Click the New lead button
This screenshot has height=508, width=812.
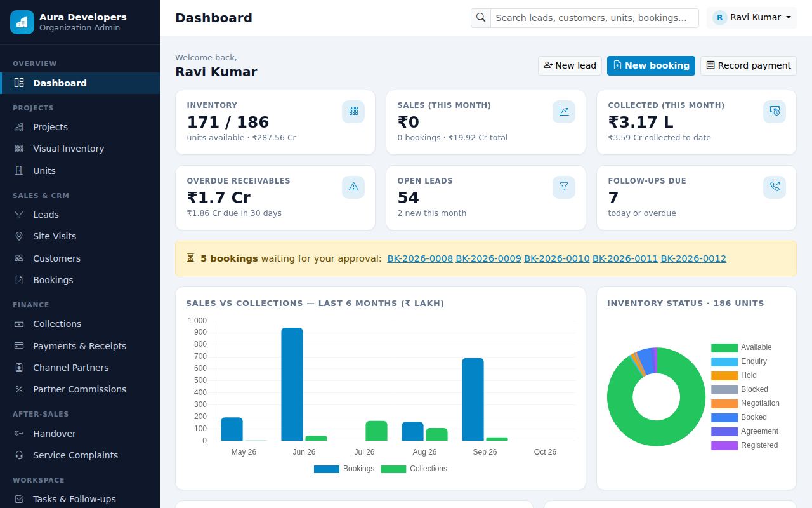pyautogui.click(x=570, y=65)
